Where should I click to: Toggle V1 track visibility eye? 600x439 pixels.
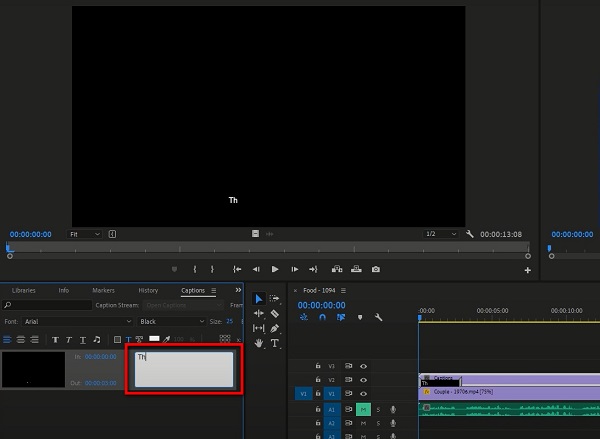pos(364,394)
